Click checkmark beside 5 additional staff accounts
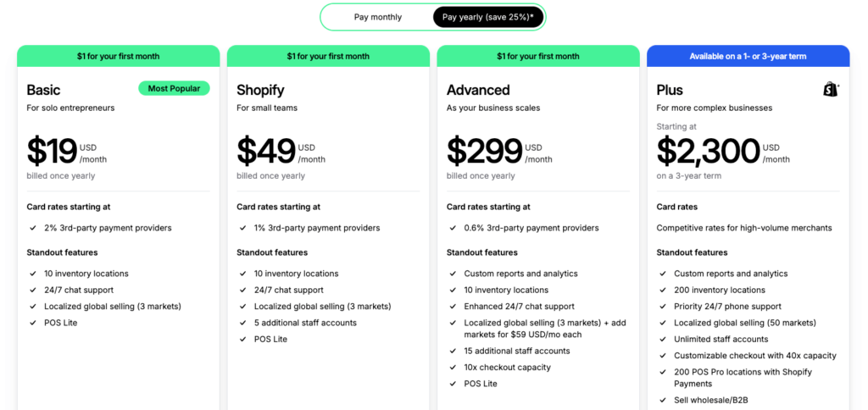Viewport: 868px width, 410px height. (x=242, y=323)
